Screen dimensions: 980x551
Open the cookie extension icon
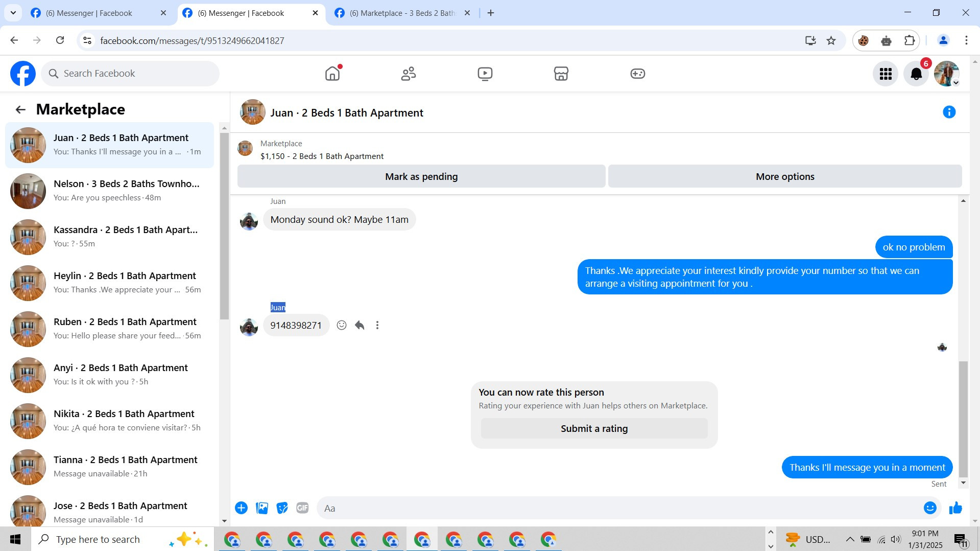tap(864, 40)
